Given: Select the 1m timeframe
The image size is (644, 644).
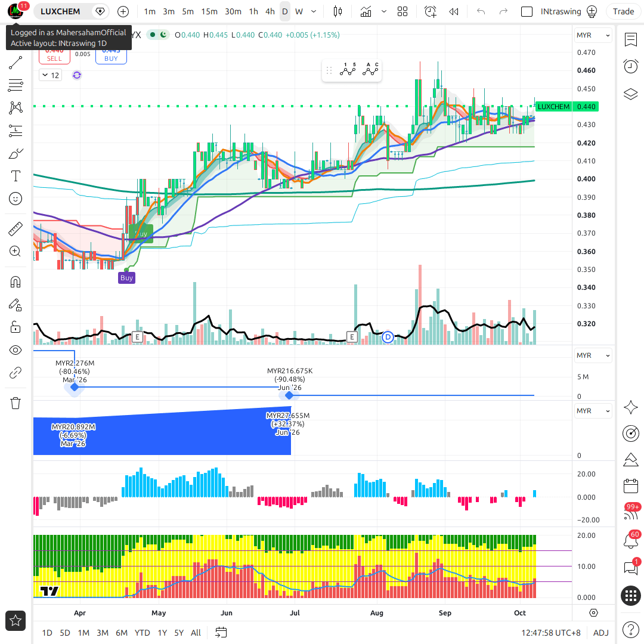Looking at the screenshot, I should click(150, 11).
